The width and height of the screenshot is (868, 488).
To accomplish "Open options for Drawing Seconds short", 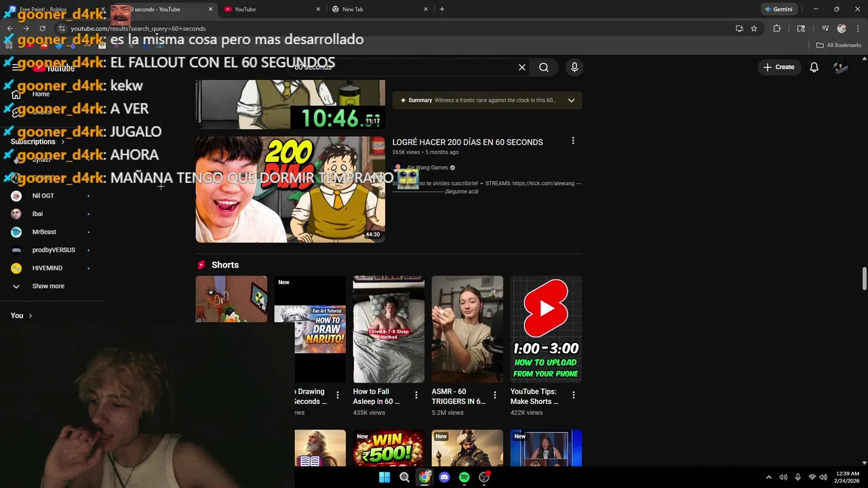I will pos(338,395).
